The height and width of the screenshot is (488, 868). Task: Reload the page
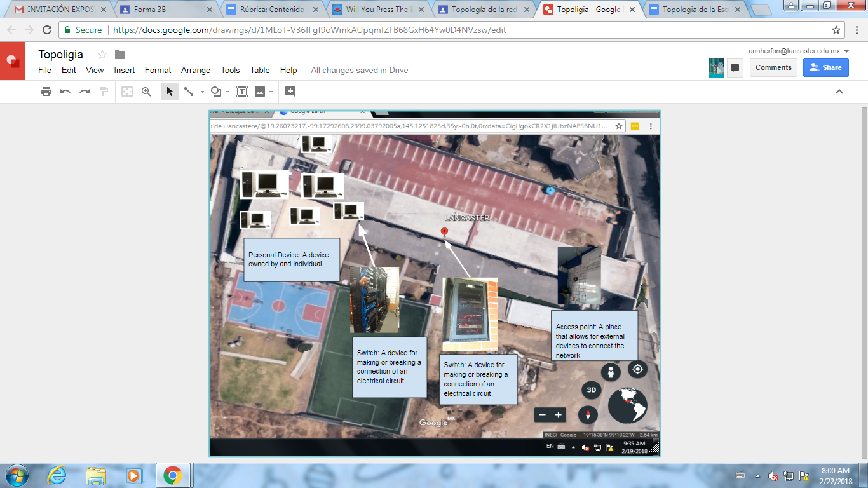(47, 30)
